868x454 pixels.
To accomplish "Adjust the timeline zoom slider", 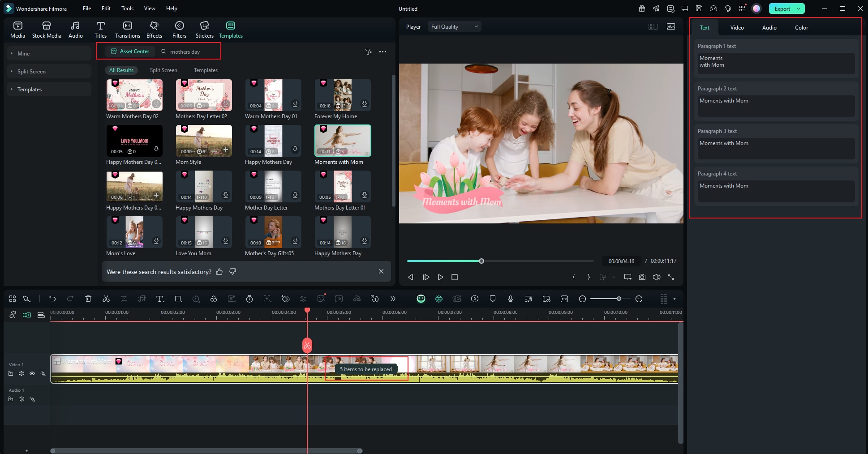I will pyautogui.click(x=619, y=299).
